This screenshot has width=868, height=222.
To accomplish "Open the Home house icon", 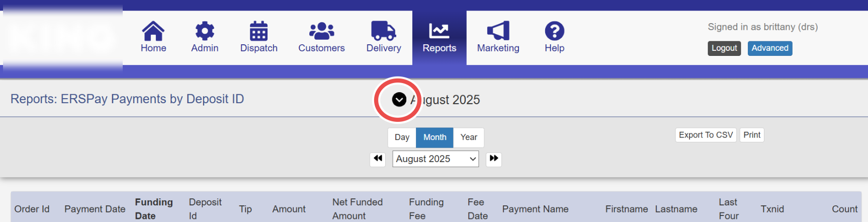I will 153,31.
